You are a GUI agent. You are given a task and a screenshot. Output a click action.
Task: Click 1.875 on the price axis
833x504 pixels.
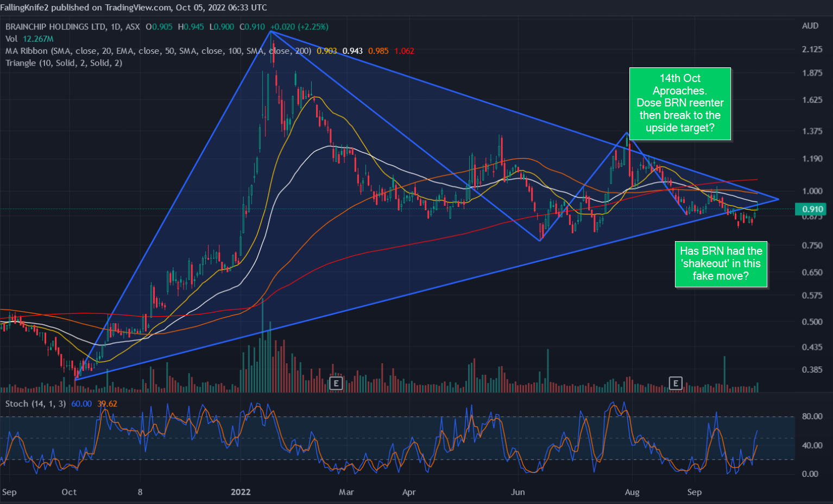(812, 73)
